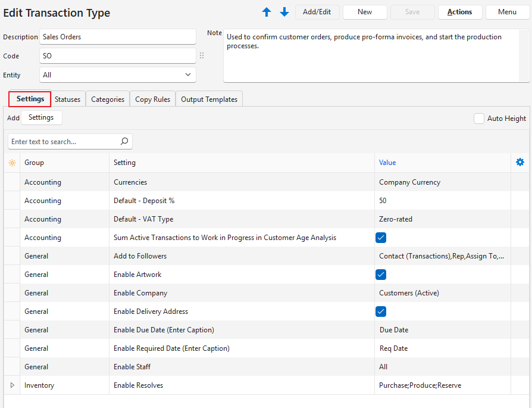Open the Actions menu

460,12
